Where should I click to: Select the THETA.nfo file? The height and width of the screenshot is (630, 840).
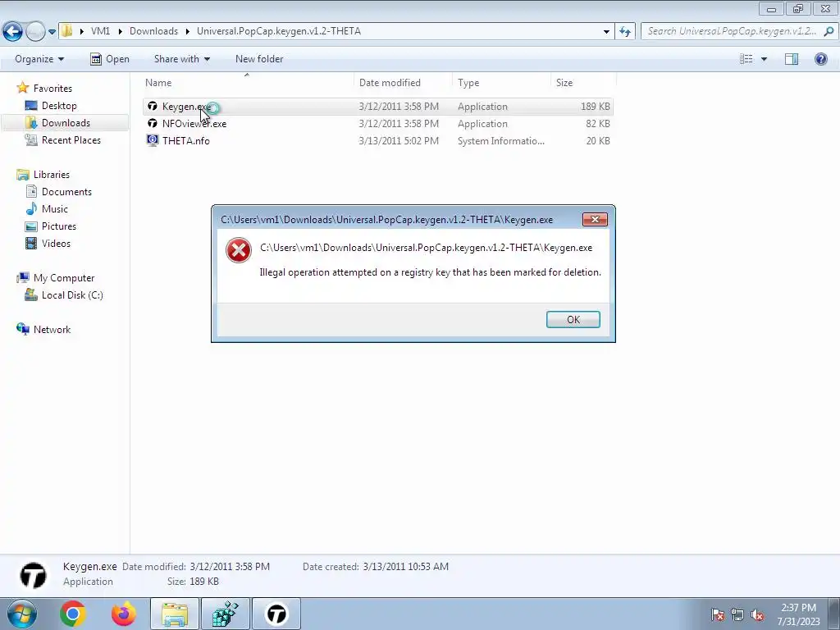377,141
